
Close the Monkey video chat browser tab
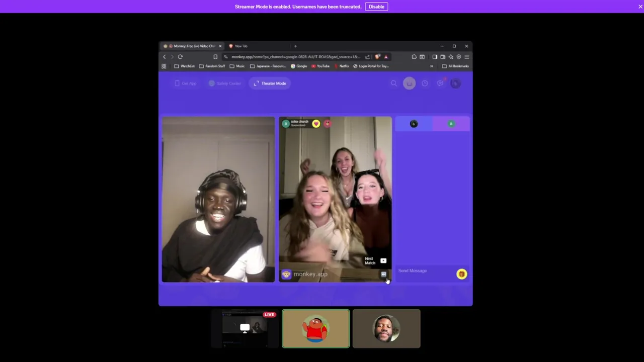(220, 46)
